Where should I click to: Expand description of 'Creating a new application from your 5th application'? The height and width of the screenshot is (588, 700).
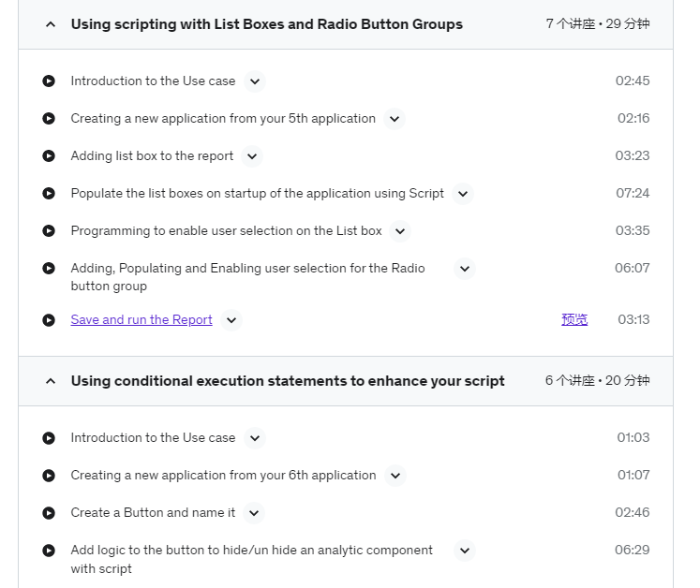(x=395, y=119)
